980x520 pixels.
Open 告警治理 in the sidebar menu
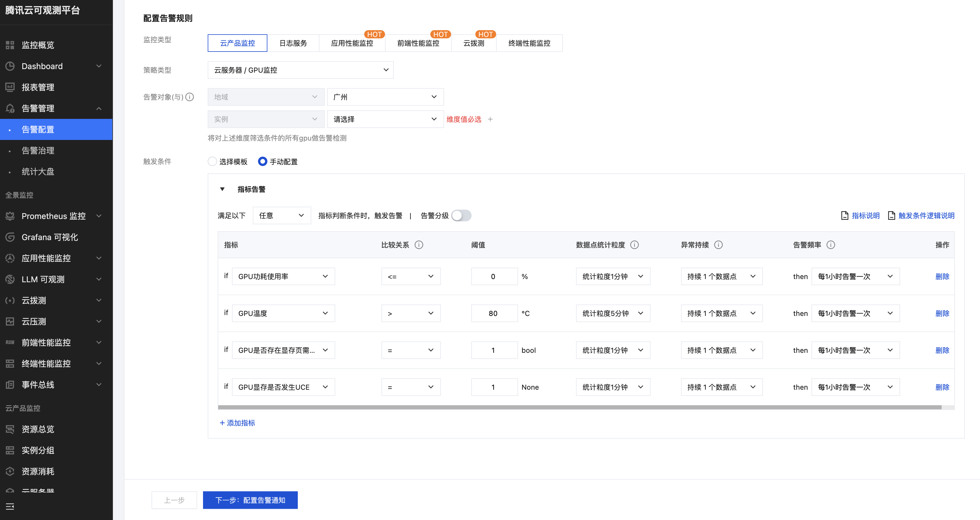tap(38, 151)
